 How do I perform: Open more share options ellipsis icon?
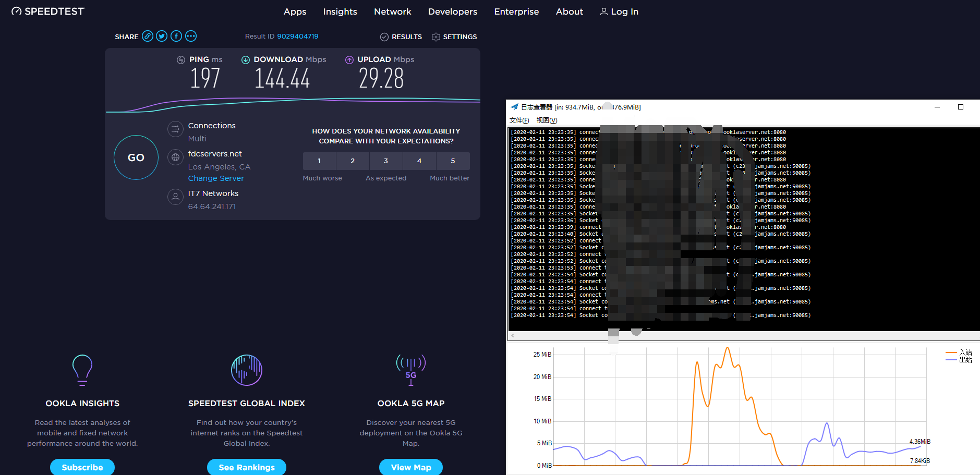point(191,36)
